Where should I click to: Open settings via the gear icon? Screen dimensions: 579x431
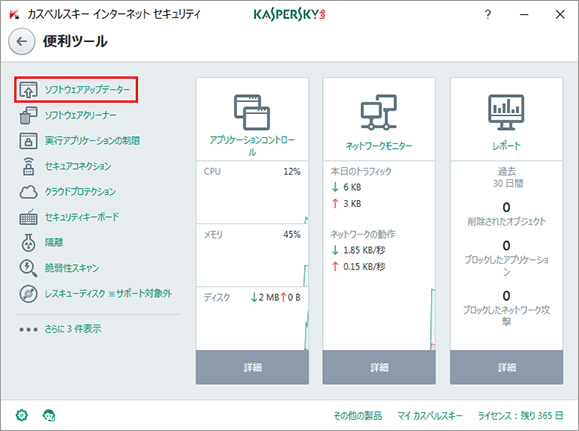coord(22,415)
